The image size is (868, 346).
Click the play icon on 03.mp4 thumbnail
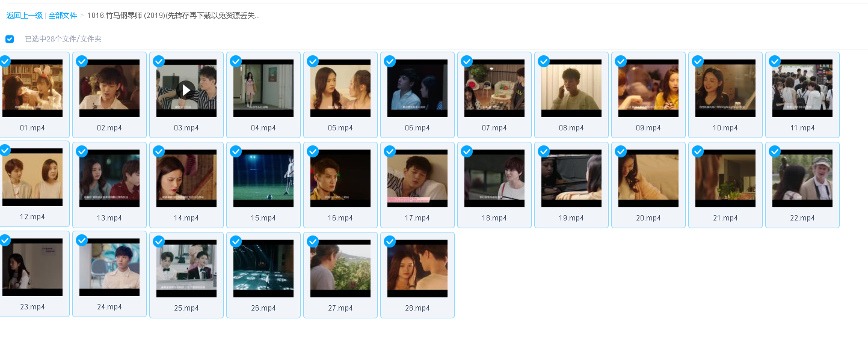click(186, 90)
